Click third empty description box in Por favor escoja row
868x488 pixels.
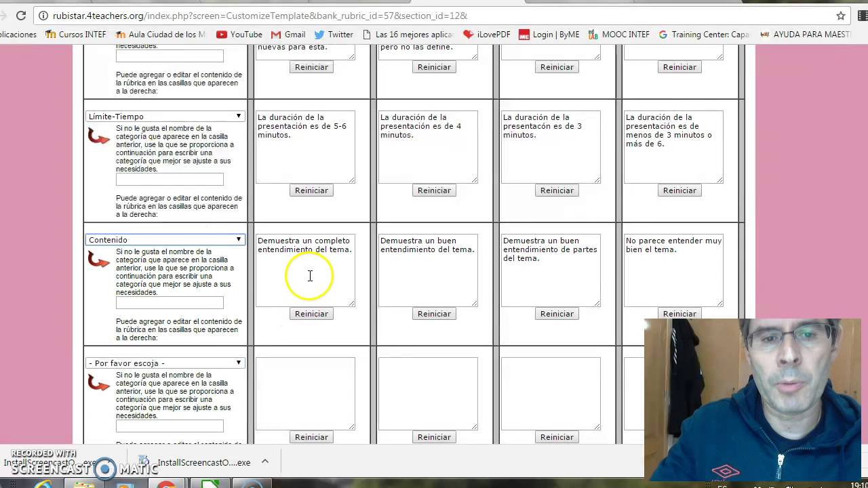point(551,394)
